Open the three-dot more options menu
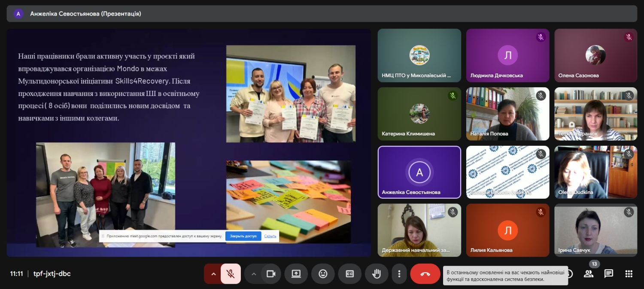This screenshot has height=289, width=644. pos(399,274)
